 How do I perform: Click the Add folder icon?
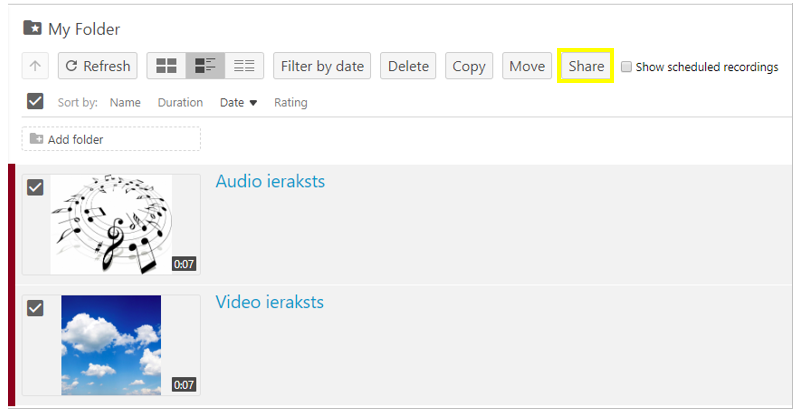tap(37, 139)
